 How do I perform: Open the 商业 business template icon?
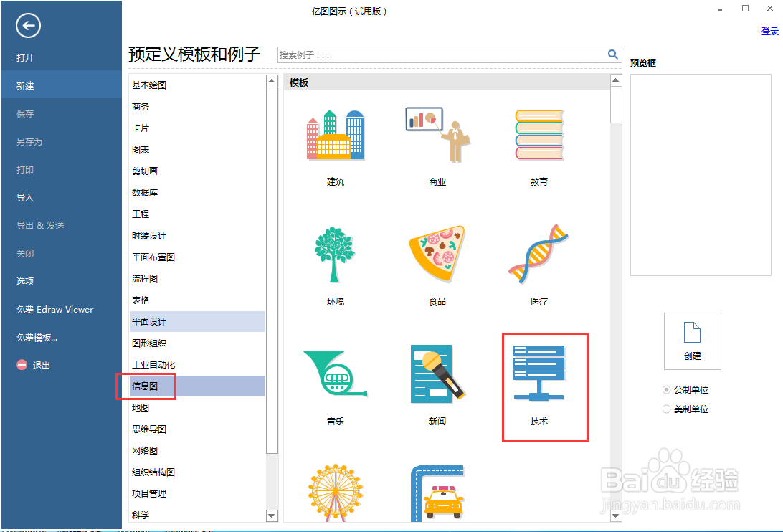(437, 135)
